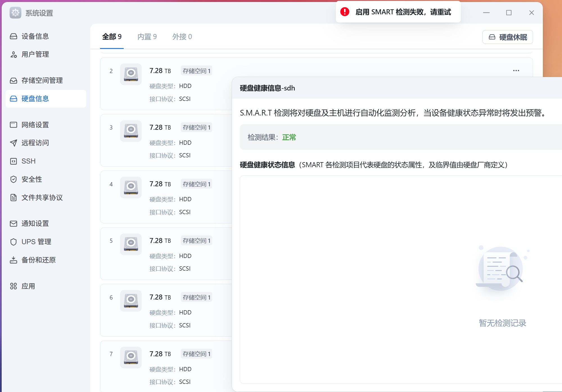562x392 pixels.
Task: Dismiss the SMART 检测失败 error toast
Action: click(x=398, y=12)
